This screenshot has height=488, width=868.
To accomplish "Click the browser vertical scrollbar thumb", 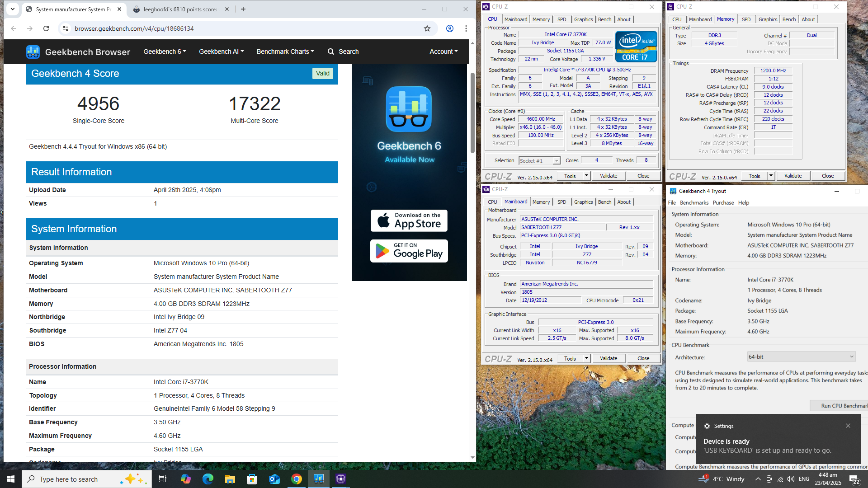I will (x=472, y=113).
